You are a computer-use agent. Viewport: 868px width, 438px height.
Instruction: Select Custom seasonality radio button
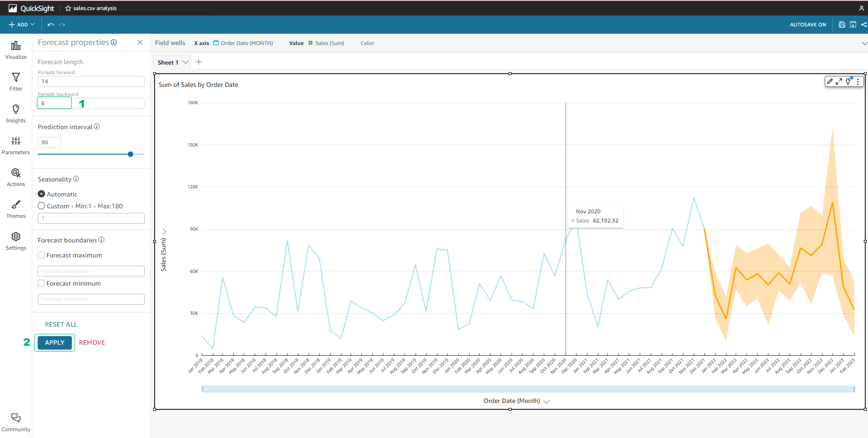(x=41, y=206)
